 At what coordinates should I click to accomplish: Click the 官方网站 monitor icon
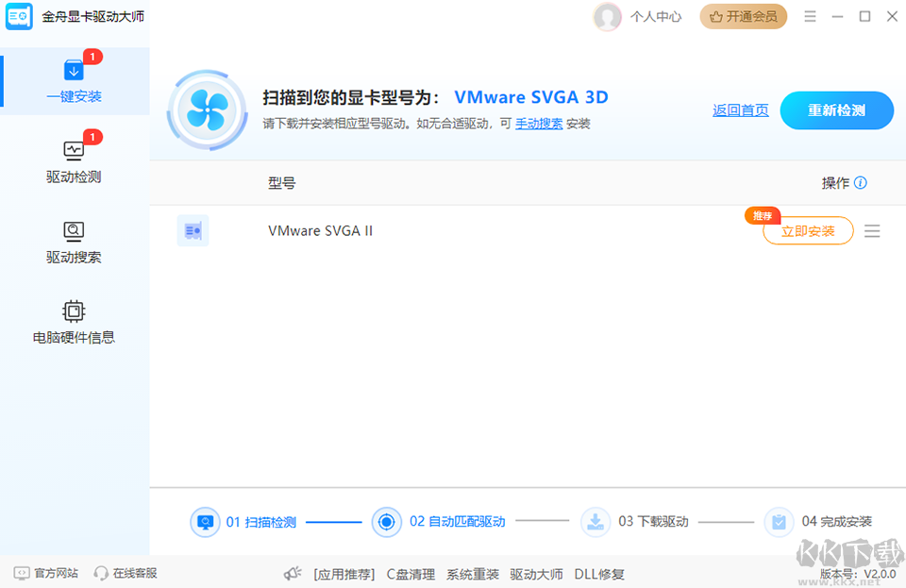22,573
